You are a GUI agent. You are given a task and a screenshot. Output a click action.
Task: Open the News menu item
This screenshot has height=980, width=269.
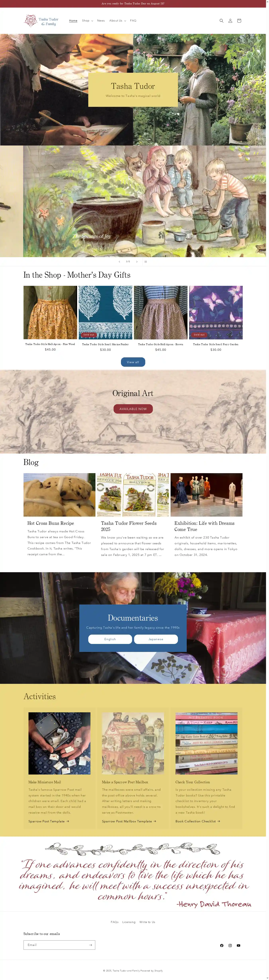(101, 21)
